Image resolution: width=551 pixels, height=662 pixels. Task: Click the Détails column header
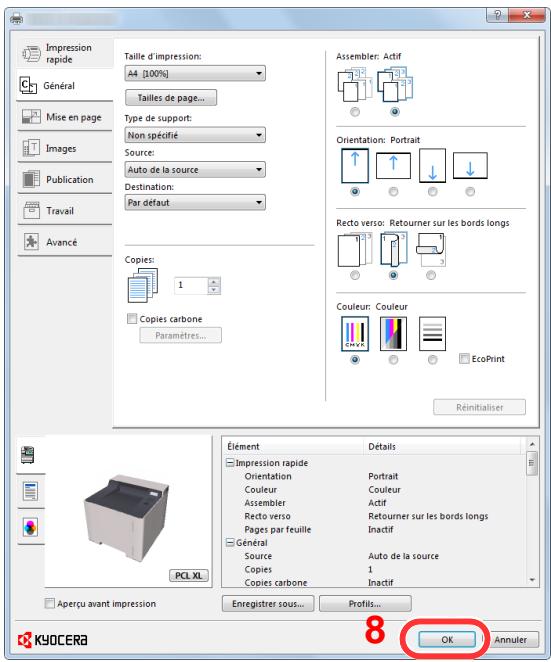[444, 447]
